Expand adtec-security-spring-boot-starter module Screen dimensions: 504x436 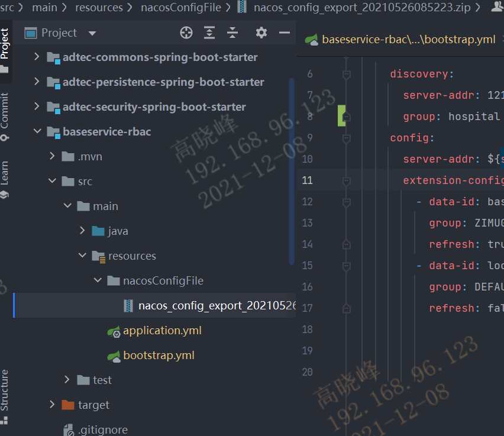click(37, 106)
